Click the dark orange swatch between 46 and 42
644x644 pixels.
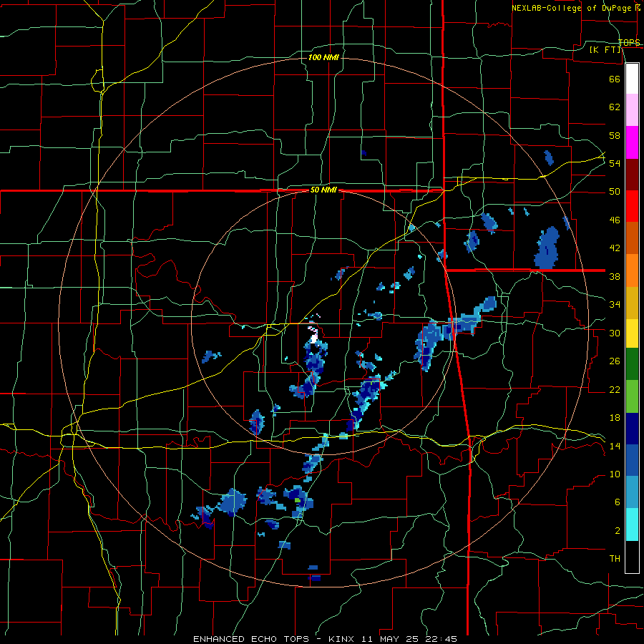(632, 238)
